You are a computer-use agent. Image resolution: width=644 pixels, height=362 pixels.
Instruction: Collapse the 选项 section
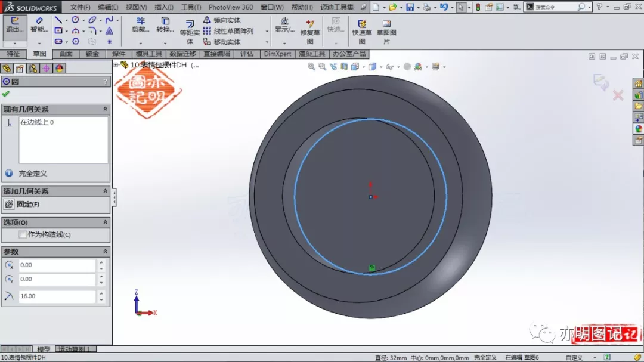[105, 222]
